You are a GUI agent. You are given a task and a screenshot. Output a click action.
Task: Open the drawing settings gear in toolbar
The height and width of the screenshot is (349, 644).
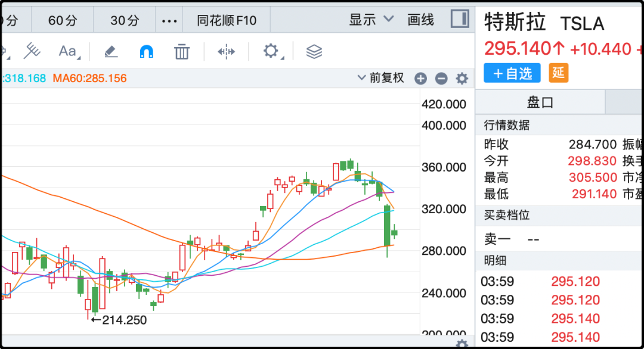point(271,52)
